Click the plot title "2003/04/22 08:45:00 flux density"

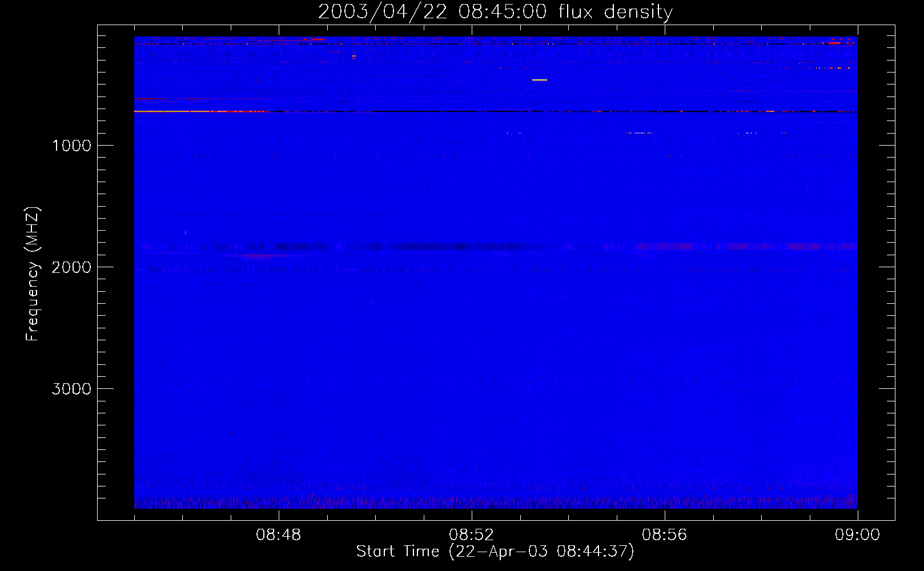point(495,12)
